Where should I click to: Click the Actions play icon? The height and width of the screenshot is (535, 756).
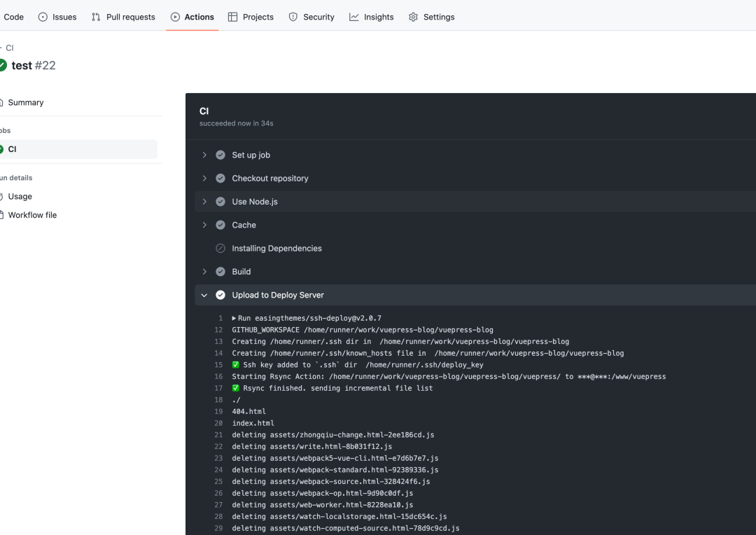tap(175, 17)
